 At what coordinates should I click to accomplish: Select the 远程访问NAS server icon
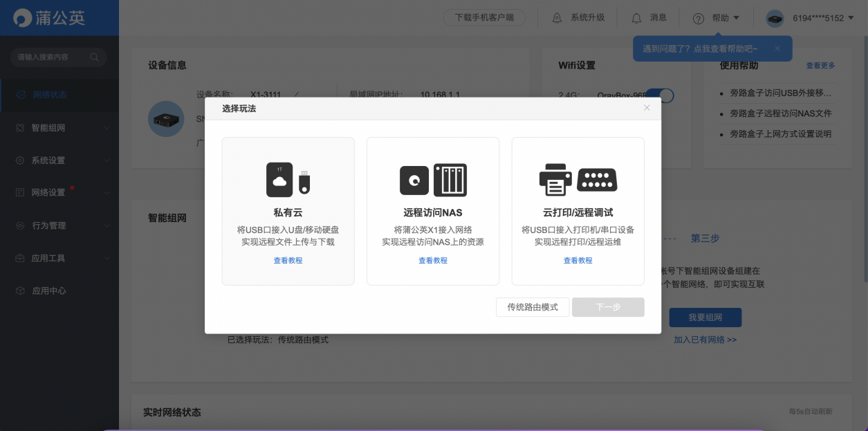click(432, 178)
